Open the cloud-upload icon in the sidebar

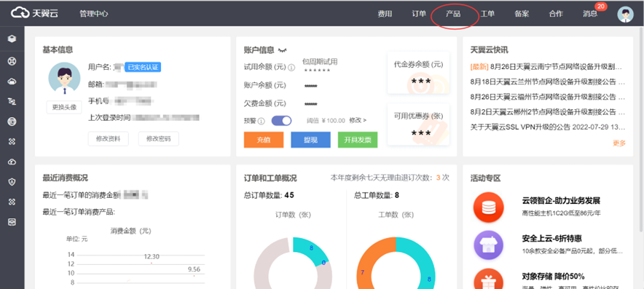pyautogui.click(x=12, y=162)
